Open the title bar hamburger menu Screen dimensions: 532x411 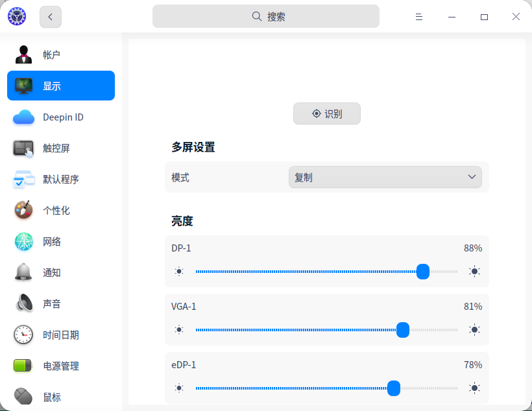point(419,17)
